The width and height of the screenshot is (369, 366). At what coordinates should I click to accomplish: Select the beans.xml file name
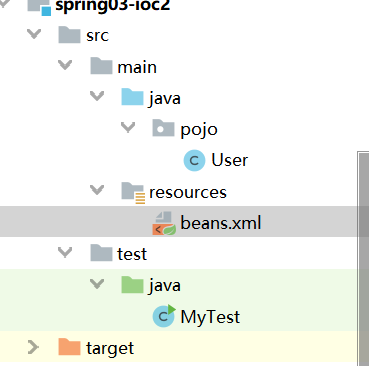tap(221, 223)
